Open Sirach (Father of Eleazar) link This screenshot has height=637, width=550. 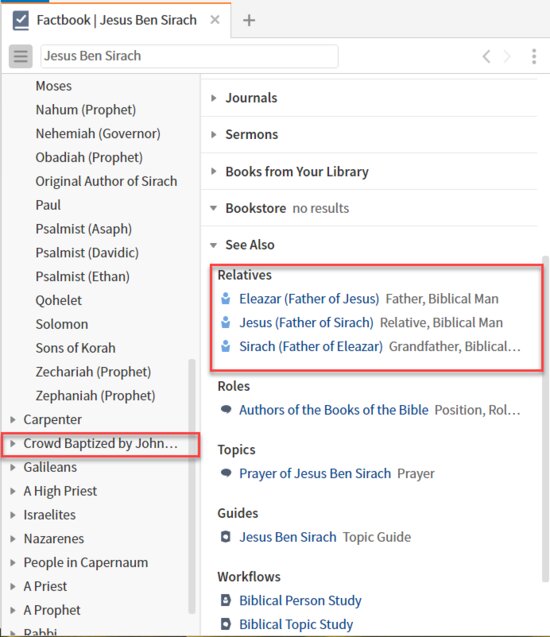tap(311, 347)
